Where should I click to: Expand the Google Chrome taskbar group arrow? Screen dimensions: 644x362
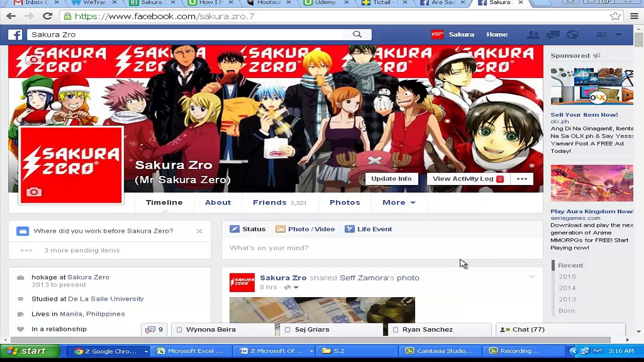[x=146, y=351]
